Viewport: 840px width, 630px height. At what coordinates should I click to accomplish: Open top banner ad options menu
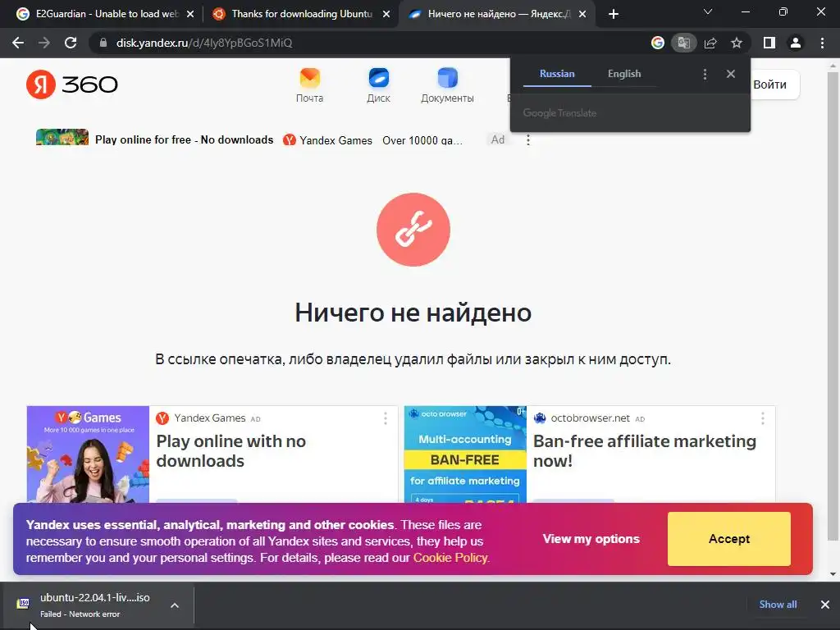coord(528,139)
